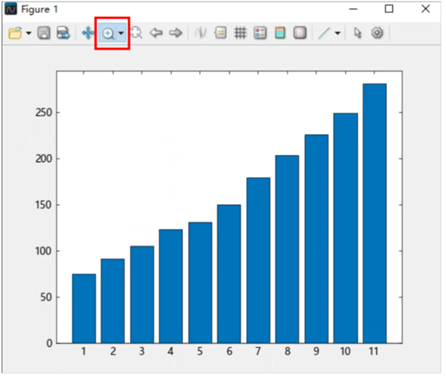Click the notepad-style icon beside the grid icon
The width and height of the screenshot is (446, 376).
tap(220, 33)
